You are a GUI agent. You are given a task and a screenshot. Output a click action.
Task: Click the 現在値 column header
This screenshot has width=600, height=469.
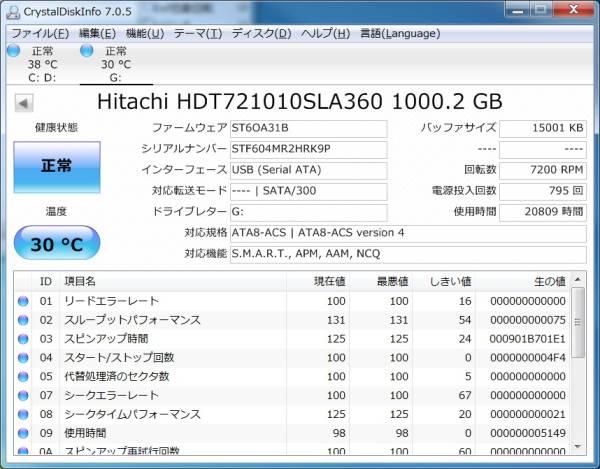click(x=318, y=282)
